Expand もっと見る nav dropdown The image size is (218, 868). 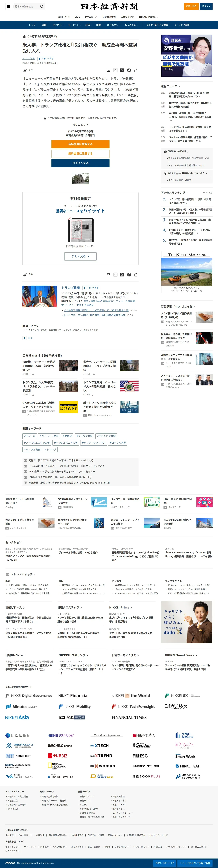click(x=131, y=25)
